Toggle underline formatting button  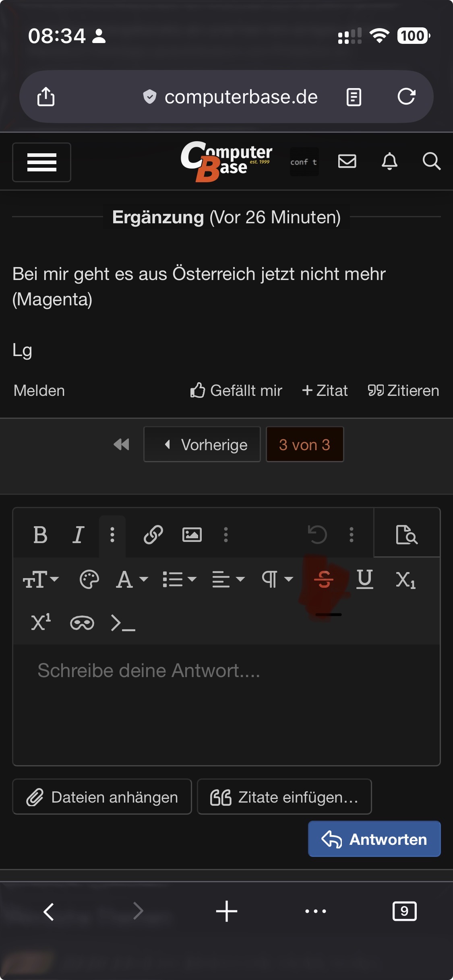(x=365, y=579)
